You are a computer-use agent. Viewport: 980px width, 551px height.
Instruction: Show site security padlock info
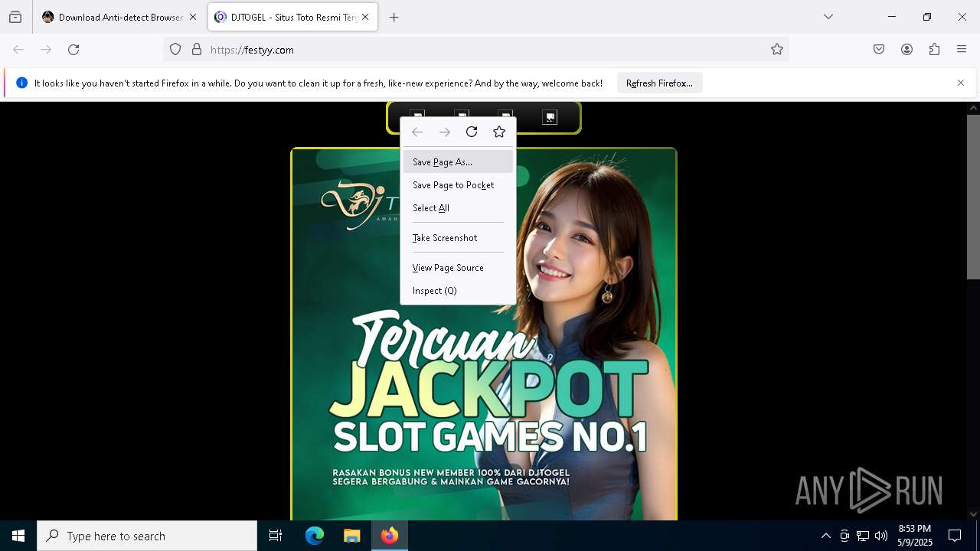pos(197,50)
